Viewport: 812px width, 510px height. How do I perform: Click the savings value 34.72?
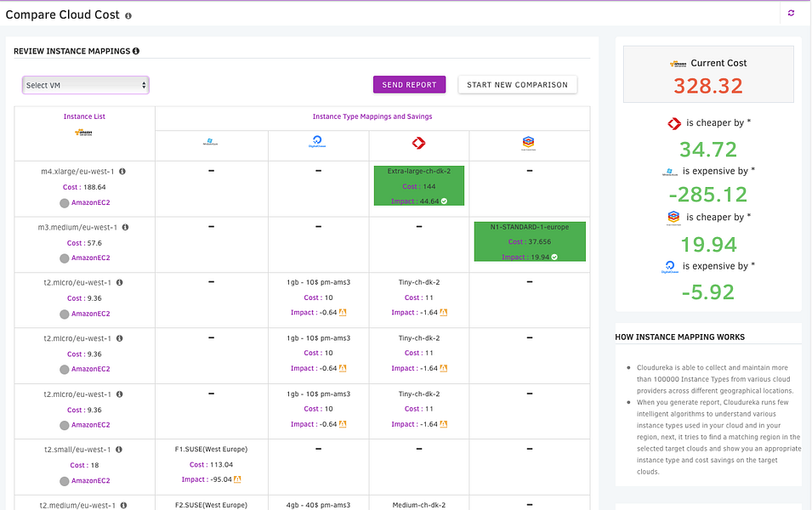click(x=708, y=150)
